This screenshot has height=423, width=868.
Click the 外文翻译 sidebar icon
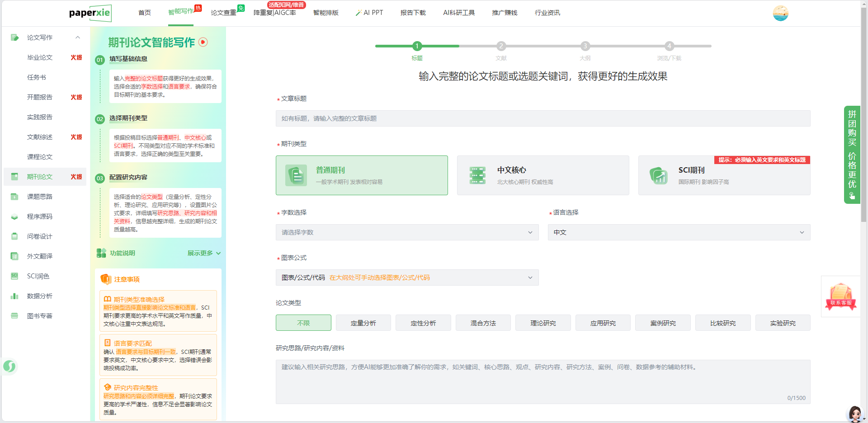14,256
